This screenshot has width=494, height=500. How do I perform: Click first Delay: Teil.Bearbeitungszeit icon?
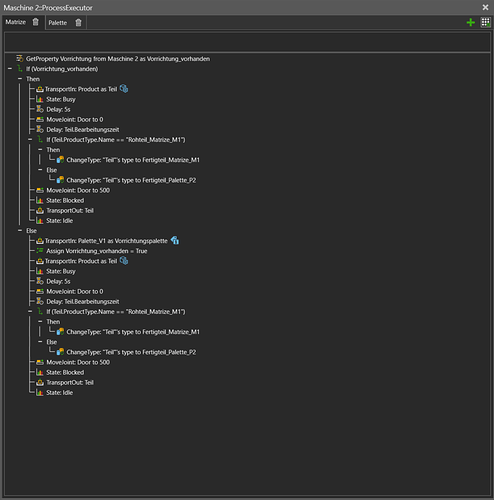point(40,129)
